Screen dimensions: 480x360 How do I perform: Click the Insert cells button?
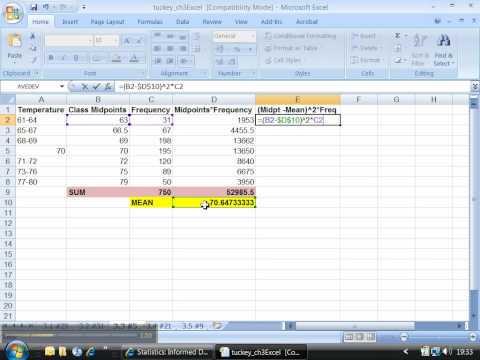[364, 36]
